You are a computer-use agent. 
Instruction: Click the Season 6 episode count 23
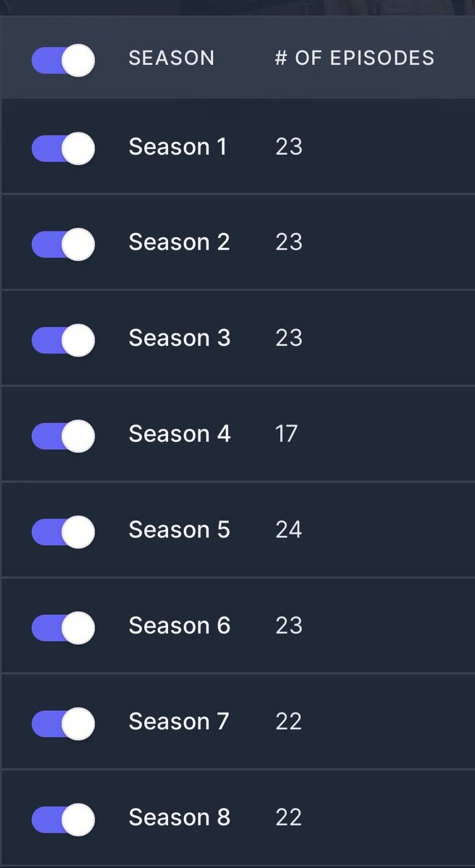coord(289,626)
